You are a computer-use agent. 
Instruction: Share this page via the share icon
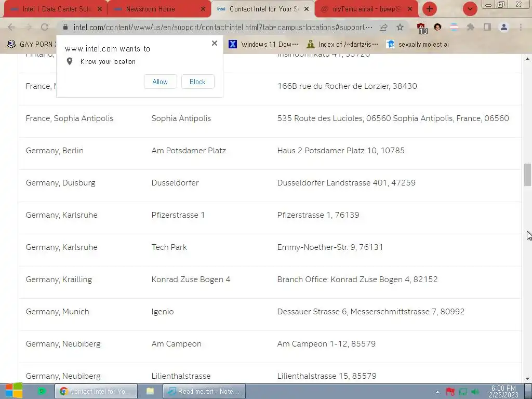click(383, 27)
